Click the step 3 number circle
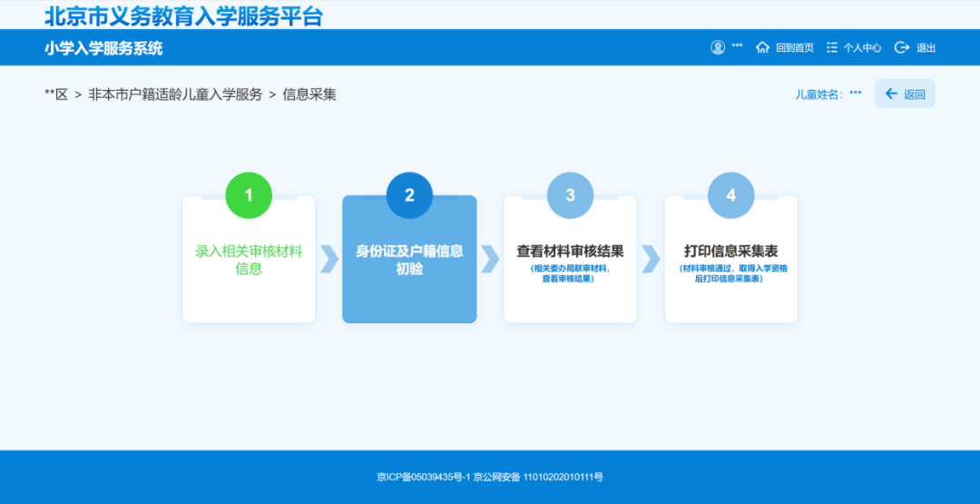 coord(570,195)
